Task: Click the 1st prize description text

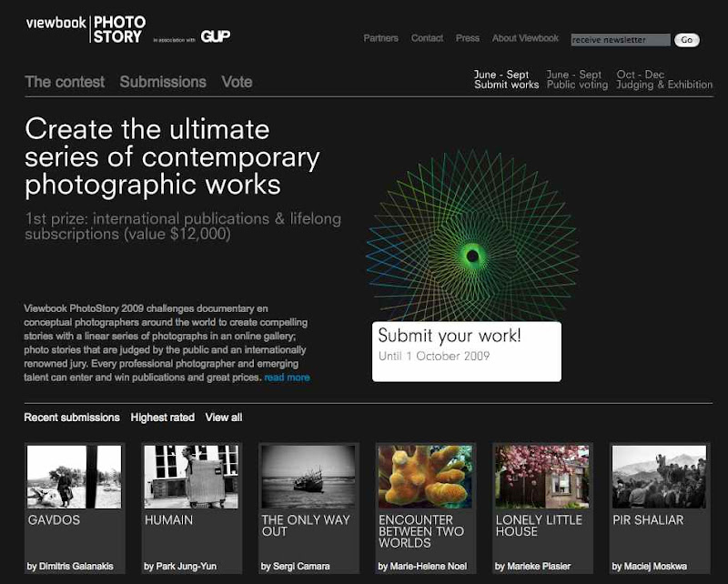Action: [x=183, y=227]
